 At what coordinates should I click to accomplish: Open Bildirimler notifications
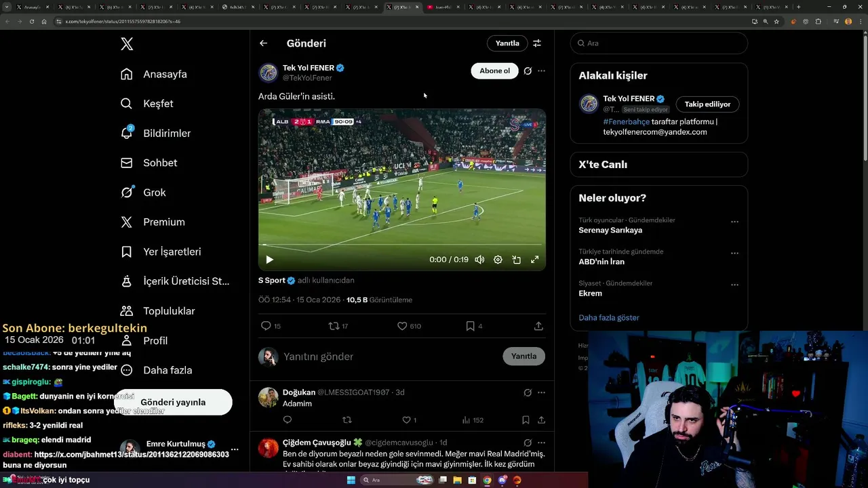click(156, 133)
